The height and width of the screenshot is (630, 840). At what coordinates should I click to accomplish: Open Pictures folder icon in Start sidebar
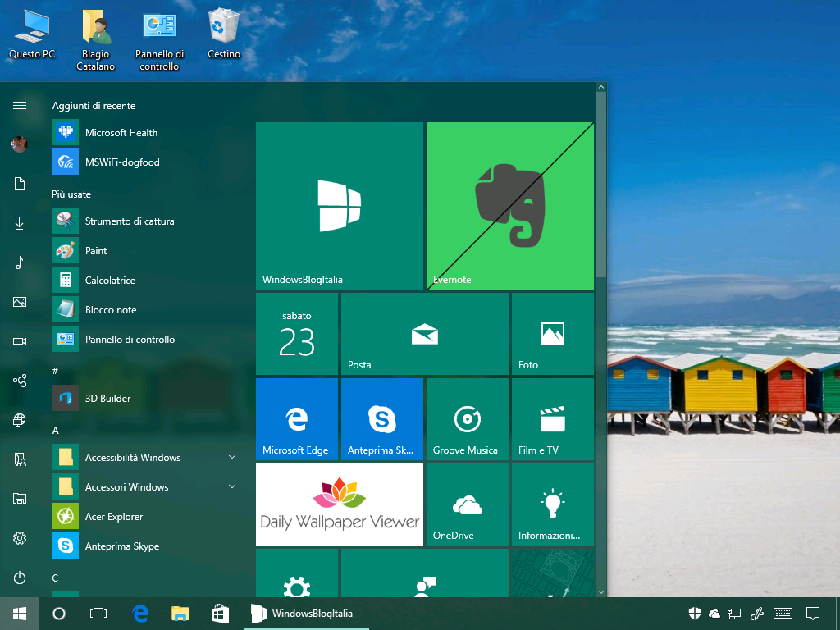coord(20,302)
